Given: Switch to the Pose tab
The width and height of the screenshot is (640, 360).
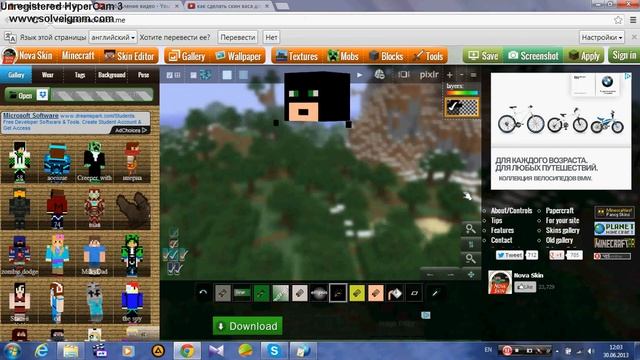Looking at the screenshot, I should [143, 75].
